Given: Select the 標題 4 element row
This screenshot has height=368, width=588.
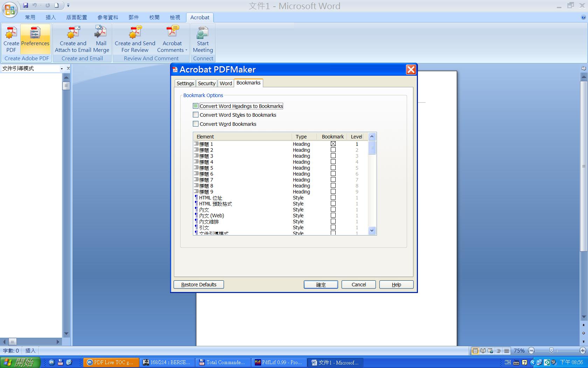Looking at the screenshot, I should (280, 162).
